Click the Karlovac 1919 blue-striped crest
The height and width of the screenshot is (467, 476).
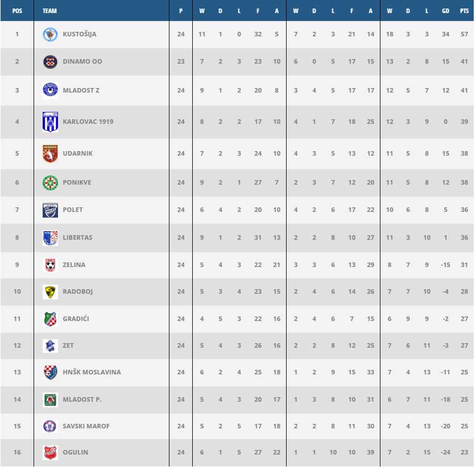click(50, 122)
